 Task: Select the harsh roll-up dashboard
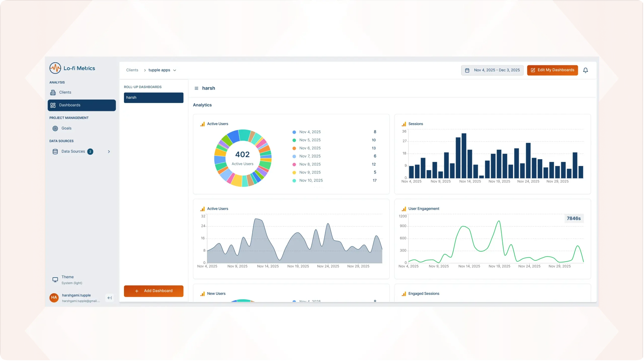[x=153, y=98]
